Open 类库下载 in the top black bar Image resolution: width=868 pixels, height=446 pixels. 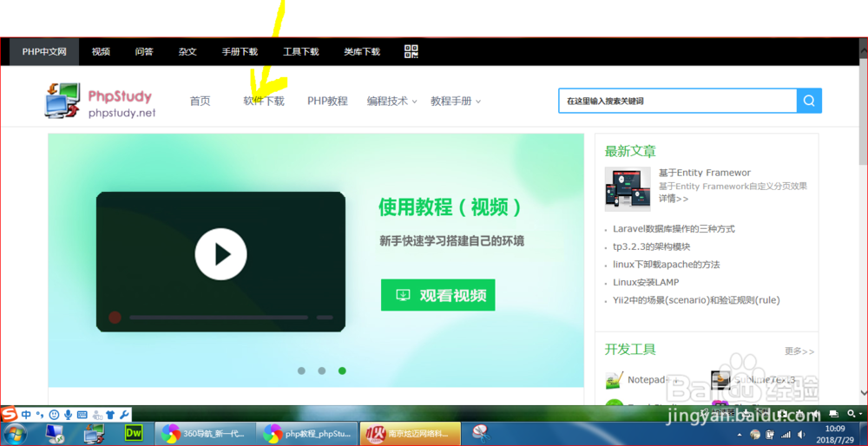coord(361,51)
